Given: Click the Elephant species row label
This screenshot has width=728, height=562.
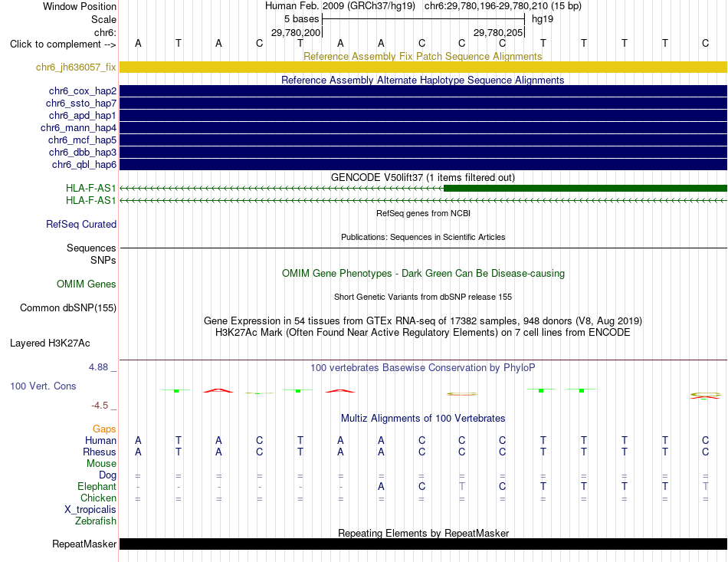Looking at the screenshot, I should pos(97,486).
